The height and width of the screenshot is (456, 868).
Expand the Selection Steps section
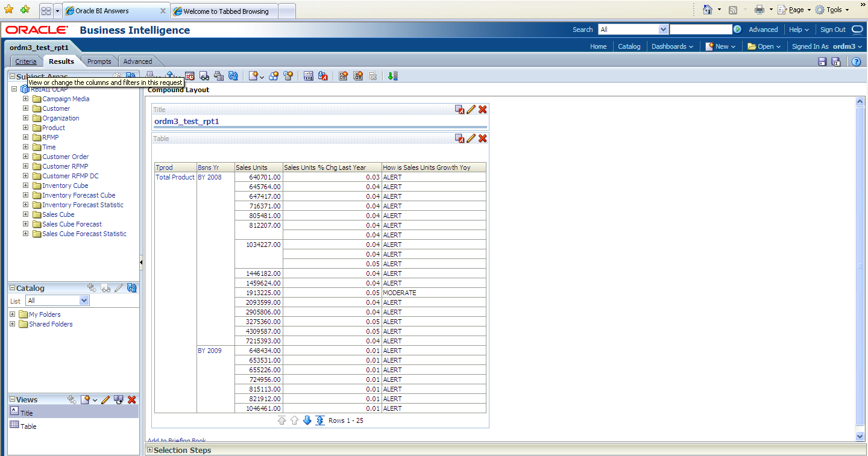(x=150, y=450)
